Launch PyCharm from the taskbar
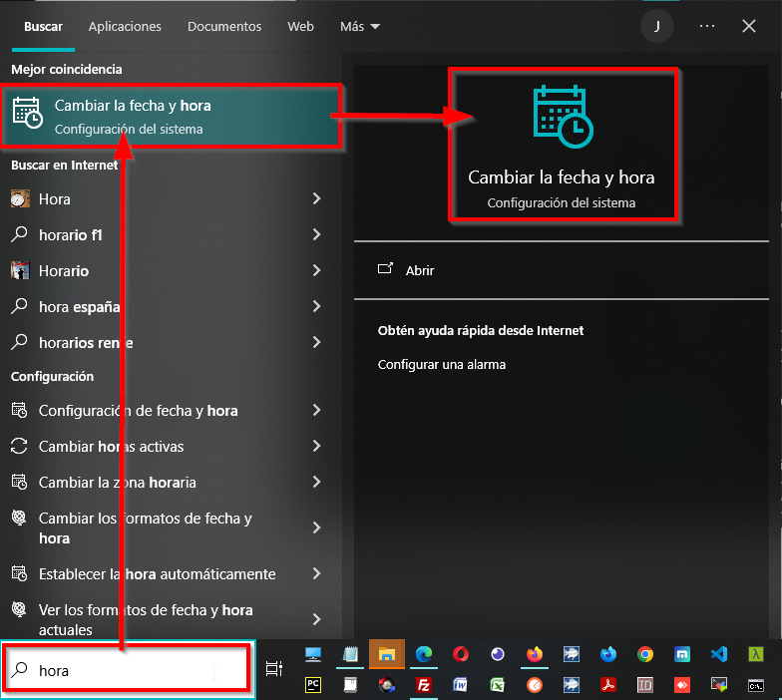This screenshot has height=700, width=782. click(313, 685)
